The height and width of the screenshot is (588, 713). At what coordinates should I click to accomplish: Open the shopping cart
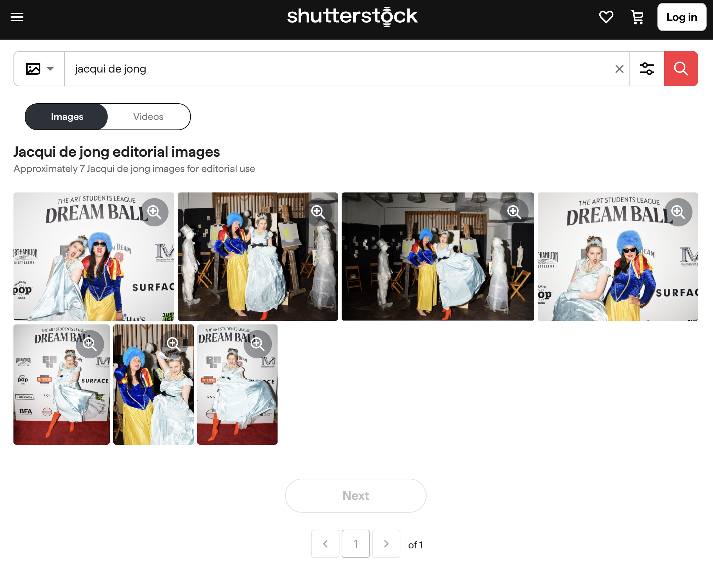pyautogui.click(x=637, y=17)
